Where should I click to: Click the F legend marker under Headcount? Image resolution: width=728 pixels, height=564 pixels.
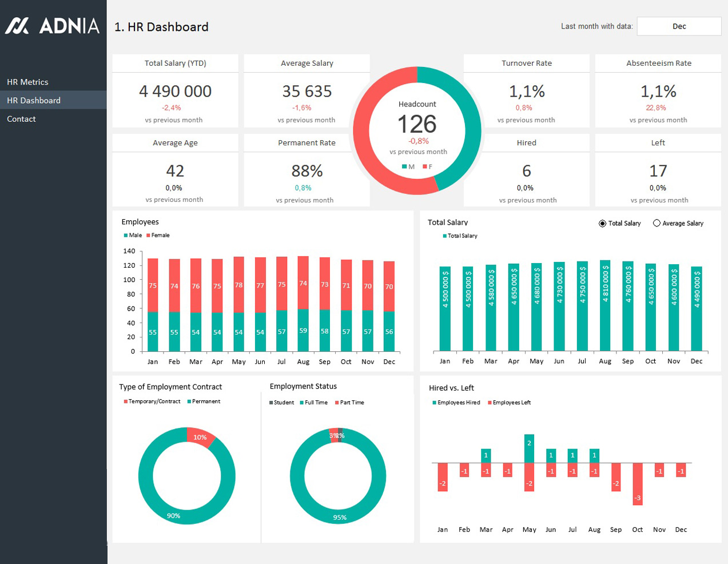pyautogui.click(x=425, y=167)
